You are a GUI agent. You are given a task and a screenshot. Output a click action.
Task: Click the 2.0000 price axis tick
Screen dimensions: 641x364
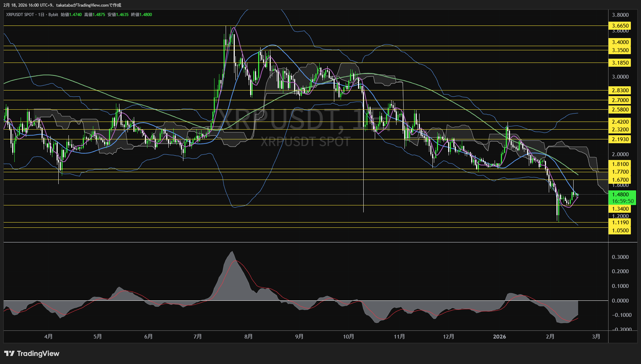(620, 154)
